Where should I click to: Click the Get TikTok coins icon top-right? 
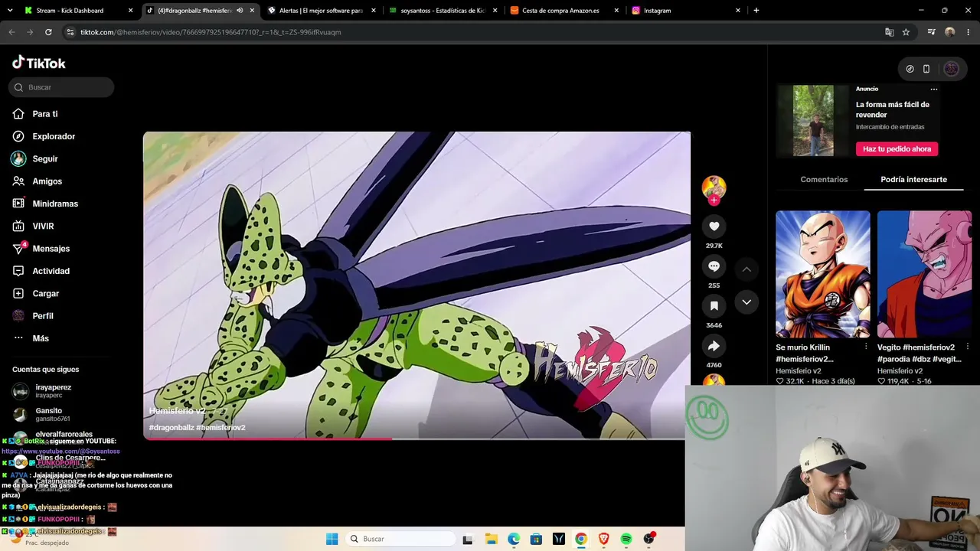pyautogui.click(x=910, y=69)
